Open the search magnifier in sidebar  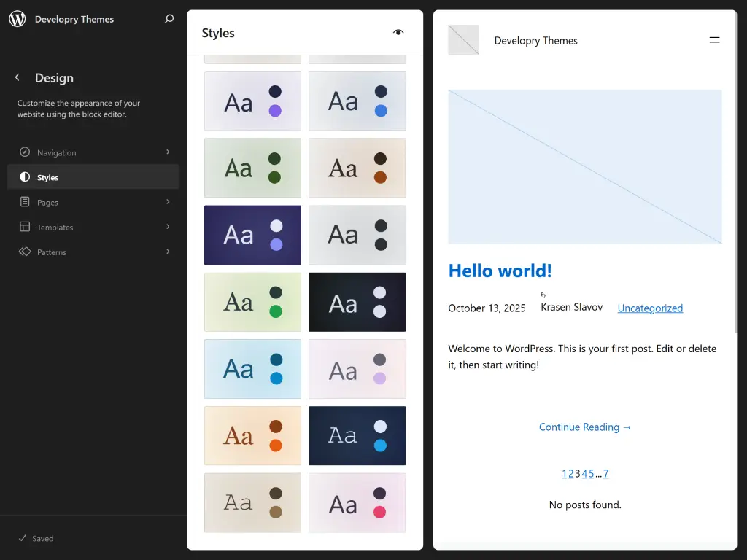169,19
